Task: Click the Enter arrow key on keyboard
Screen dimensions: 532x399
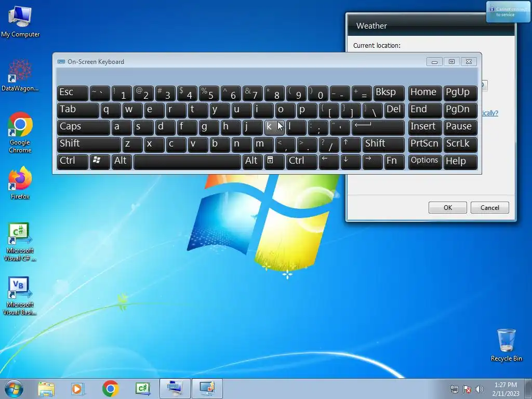Action: pos(378,128)
